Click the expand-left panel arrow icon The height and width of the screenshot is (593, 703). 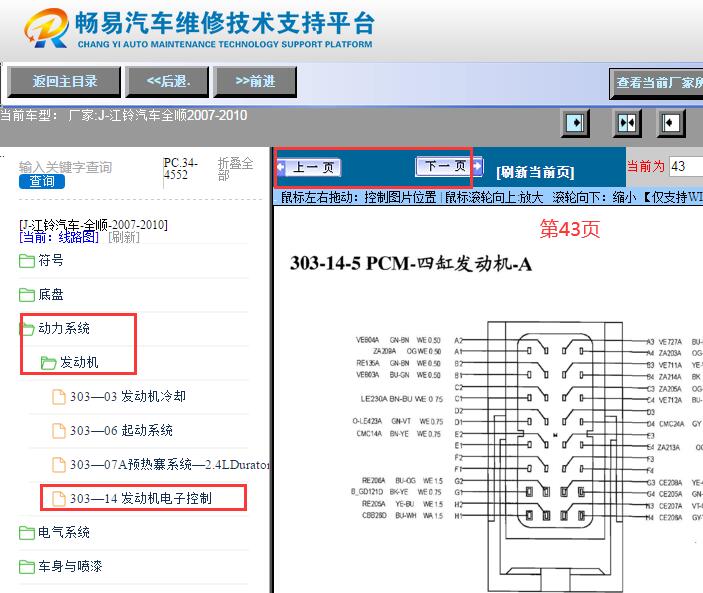(671, 123)
